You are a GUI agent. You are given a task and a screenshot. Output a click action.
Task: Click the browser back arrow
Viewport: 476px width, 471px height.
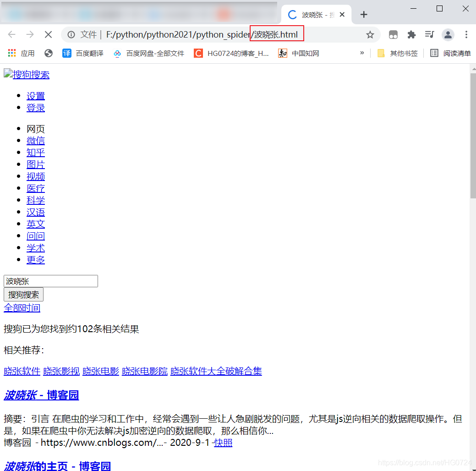(x=12, y=35)
